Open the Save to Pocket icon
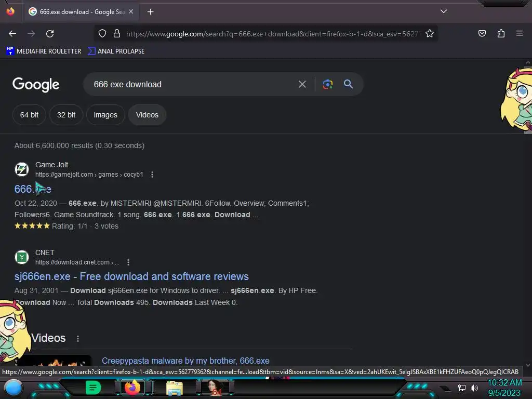 coord(482,33)
